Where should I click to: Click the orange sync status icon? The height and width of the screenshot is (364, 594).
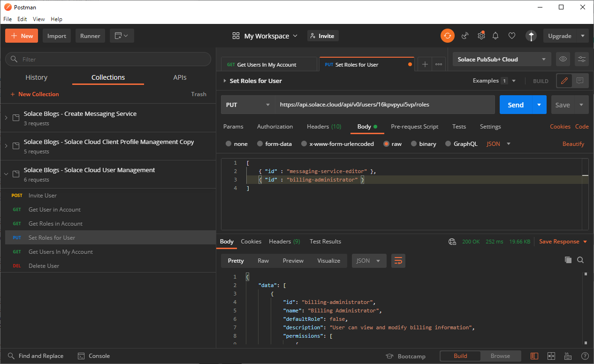click(447, 36)
